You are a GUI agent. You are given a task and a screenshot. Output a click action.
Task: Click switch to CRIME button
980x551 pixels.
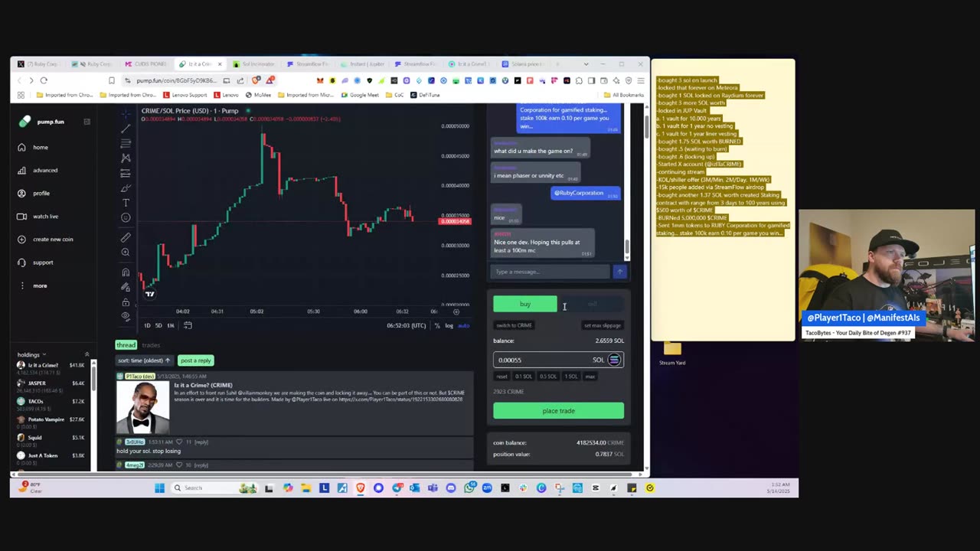tap(514, 325)
